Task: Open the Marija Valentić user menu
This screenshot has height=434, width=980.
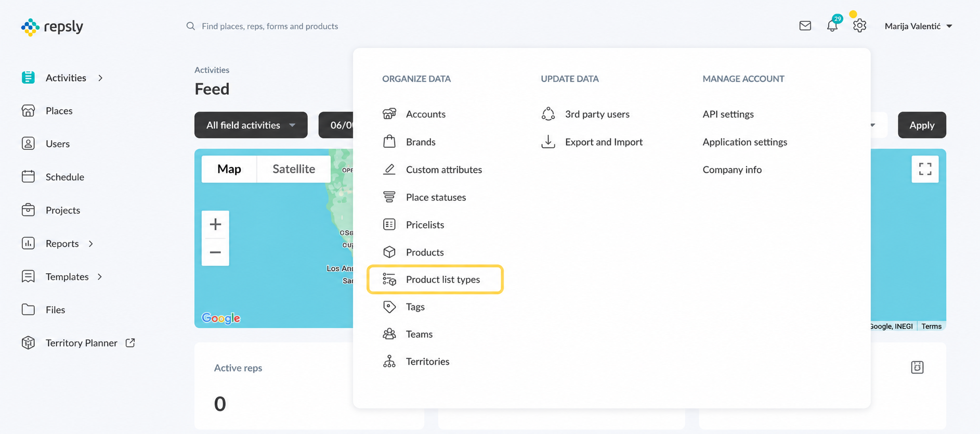Action: (918, 26)
